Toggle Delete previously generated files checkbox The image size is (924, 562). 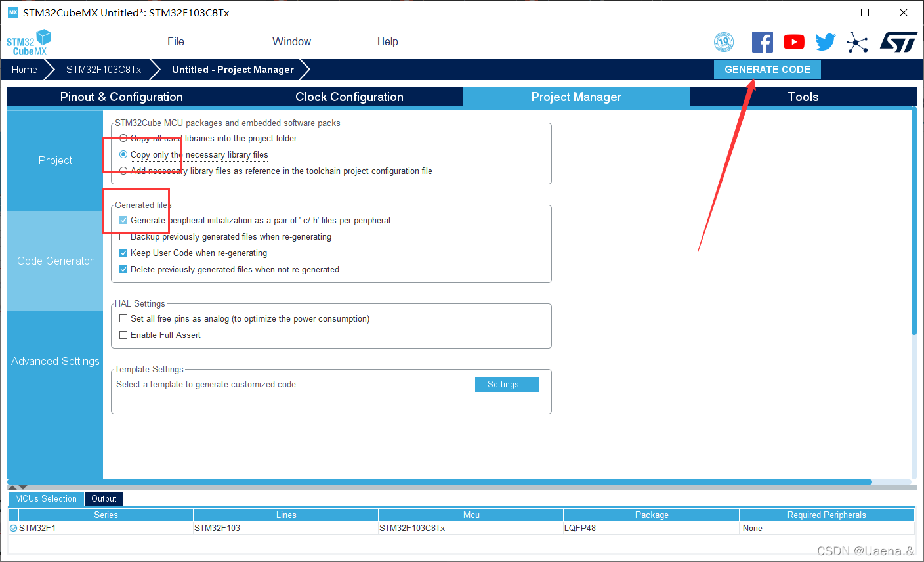123,269
